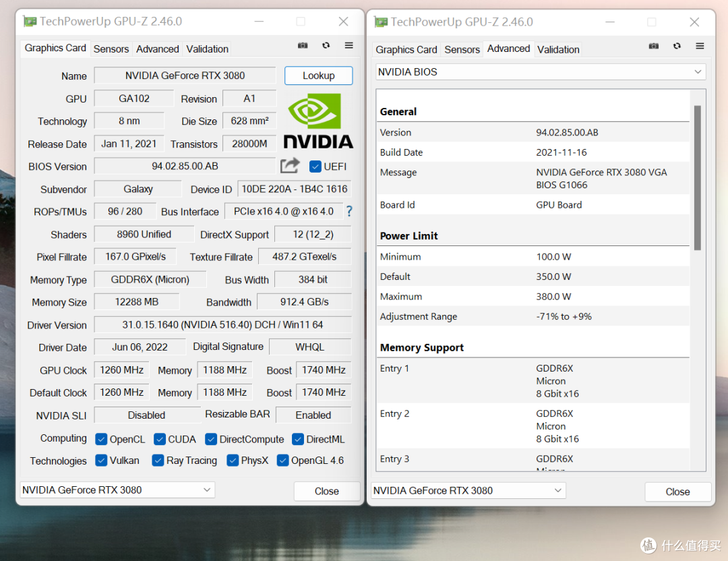
Task: Toggle the Vulkan checkbox
Action: (x=101, y=461)
